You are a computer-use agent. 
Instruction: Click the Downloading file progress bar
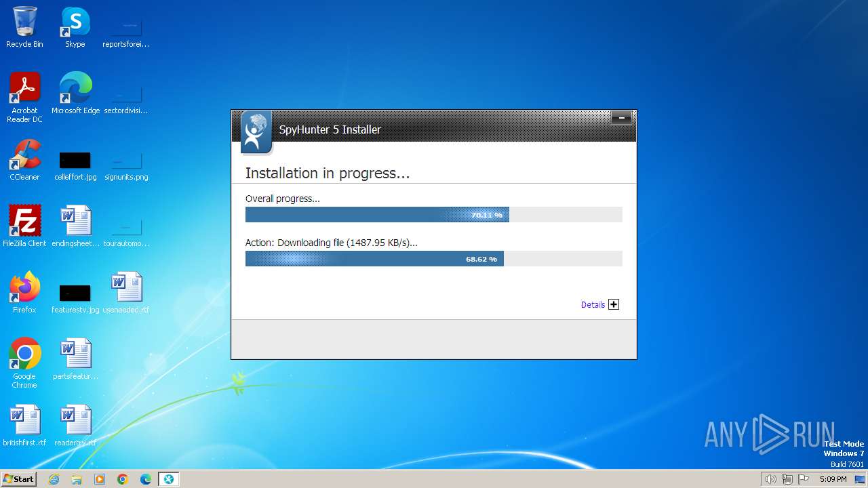pos(433,259)
